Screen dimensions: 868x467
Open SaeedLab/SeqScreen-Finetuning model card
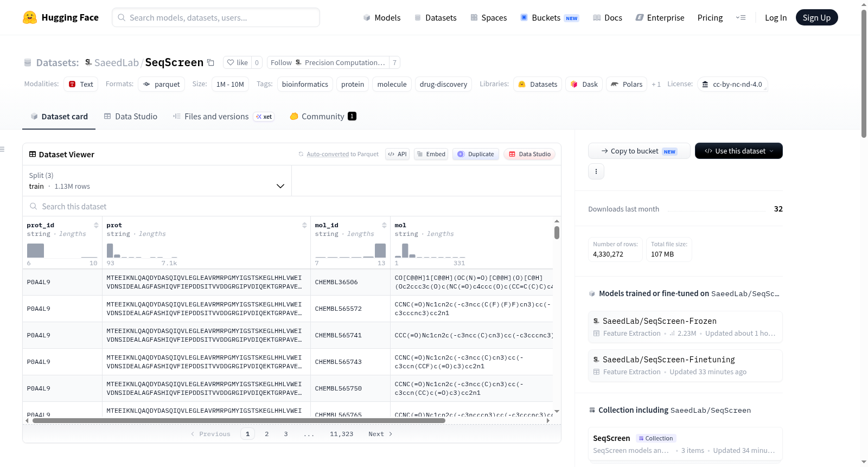click(x=685, y=365)
